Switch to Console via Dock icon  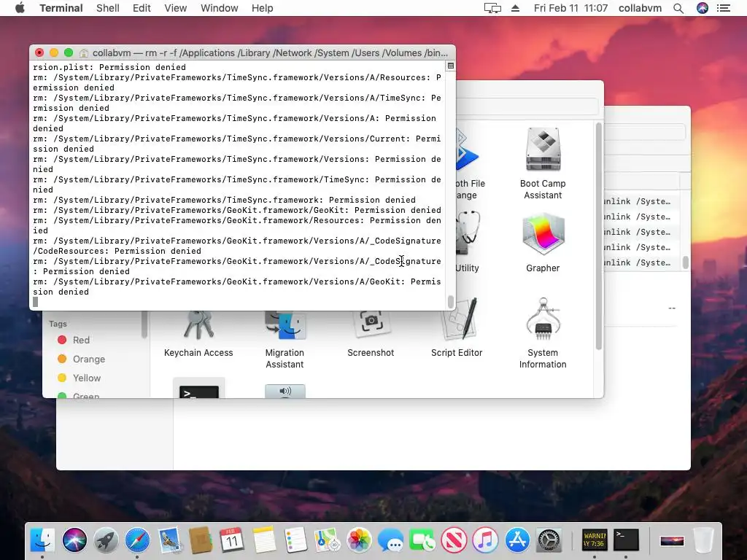[x=595, y=540]
